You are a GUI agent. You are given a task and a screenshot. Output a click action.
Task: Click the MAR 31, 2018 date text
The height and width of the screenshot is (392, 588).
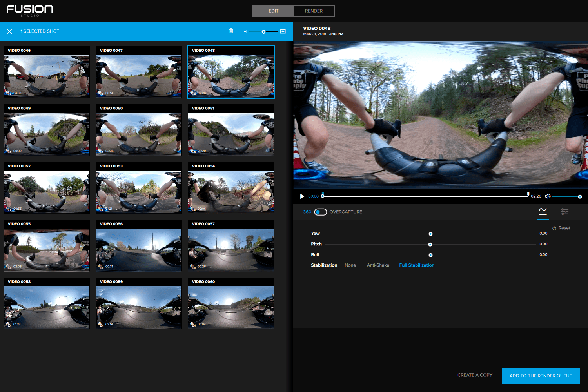click(314, 34)
